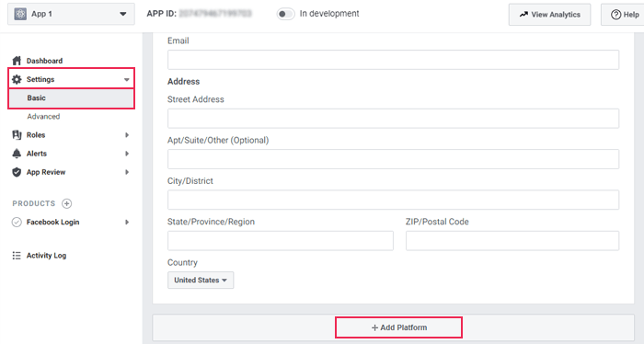Click the Dashboard house icon
The width and height of the screenshot is (644, 344).
17,61
